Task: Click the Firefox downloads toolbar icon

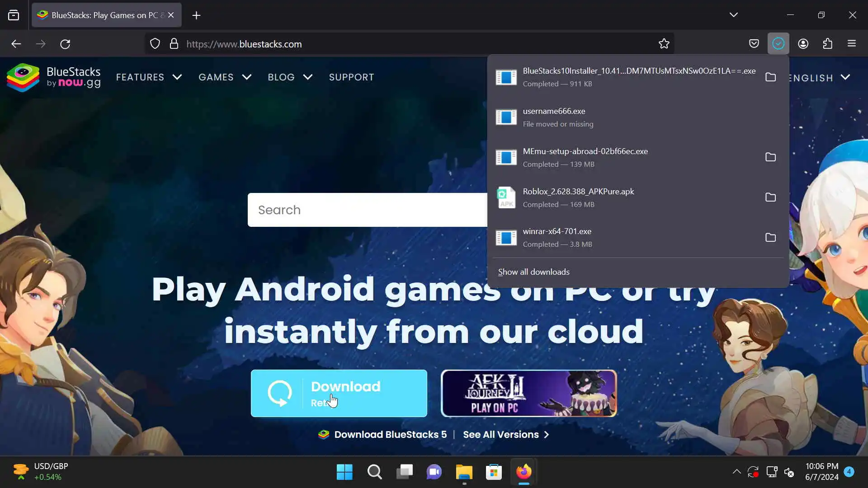Action: (x=778, y=44)
